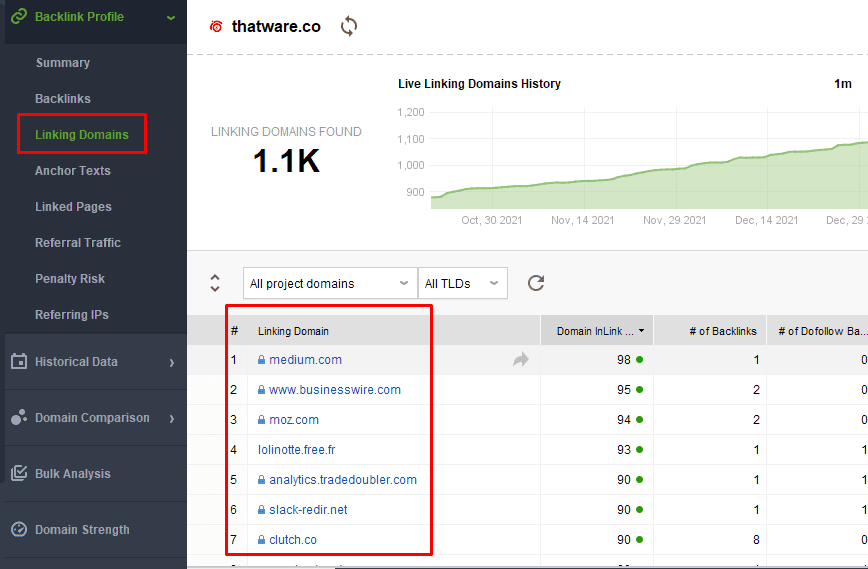Open Referring IPs section
Viewport: 868px width, 569px height.
pyautogui.click(x=71, y=314)
